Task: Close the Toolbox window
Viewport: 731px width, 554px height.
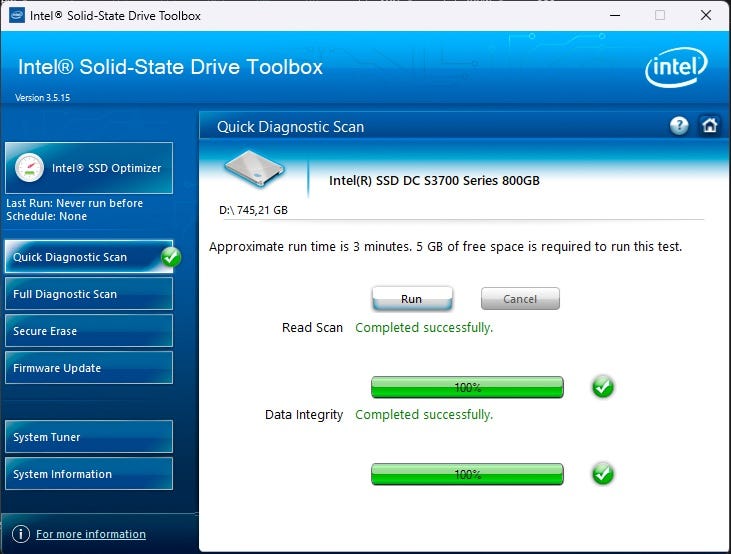Action: (x=706, y=15)
